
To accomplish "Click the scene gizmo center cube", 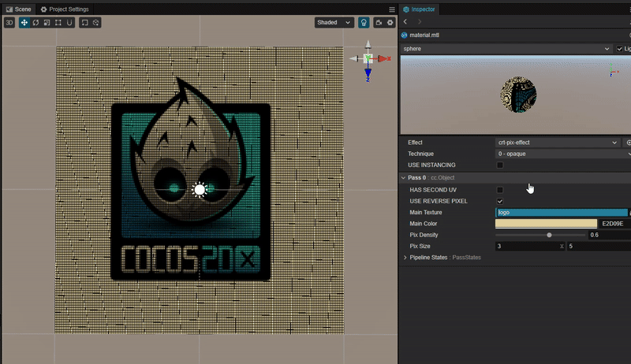I will [368, 58].
